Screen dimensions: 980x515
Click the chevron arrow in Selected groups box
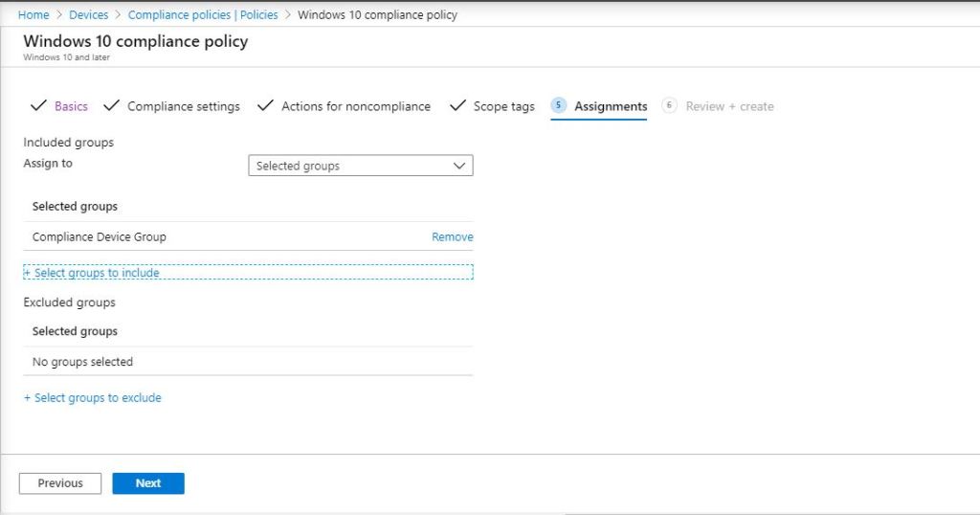coord(458,166)
